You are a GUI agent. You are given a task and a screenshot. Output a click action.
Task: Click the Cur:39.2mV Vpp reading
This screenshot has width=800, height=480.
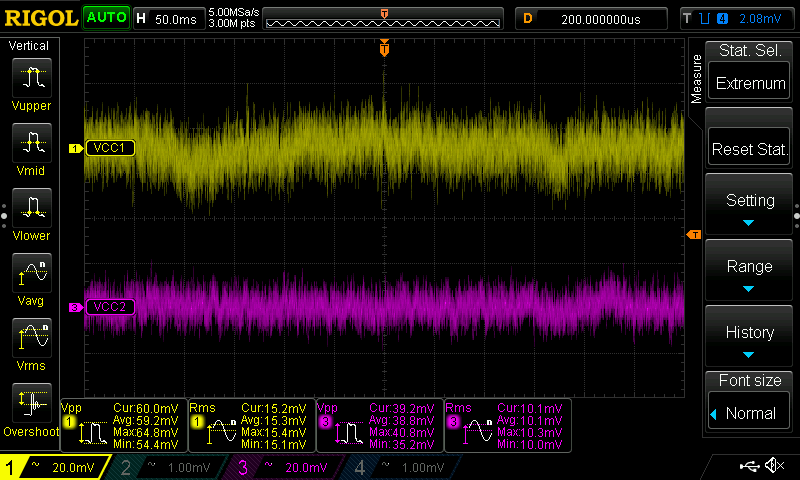coord(402,409)
